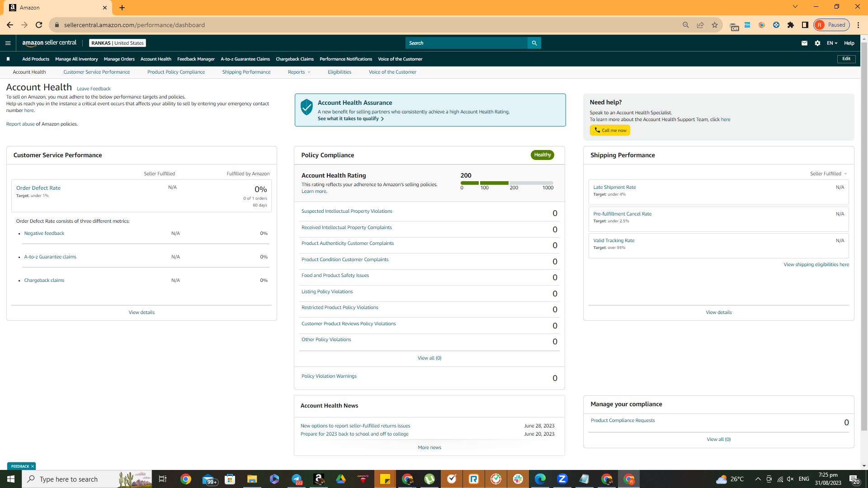Open Product Compliance Requests link
Image resolution: width=868 pixels, height=488 pixels.
click(x=623, y=421)
